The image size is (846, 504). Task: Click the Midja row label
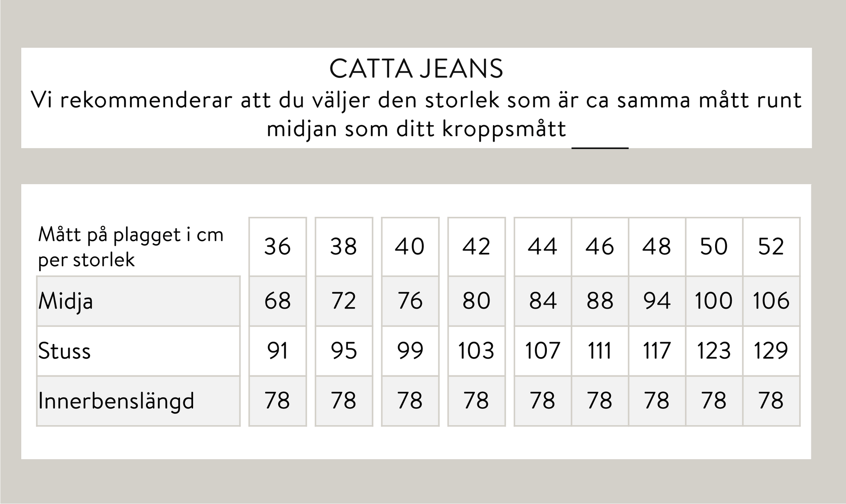66,301
